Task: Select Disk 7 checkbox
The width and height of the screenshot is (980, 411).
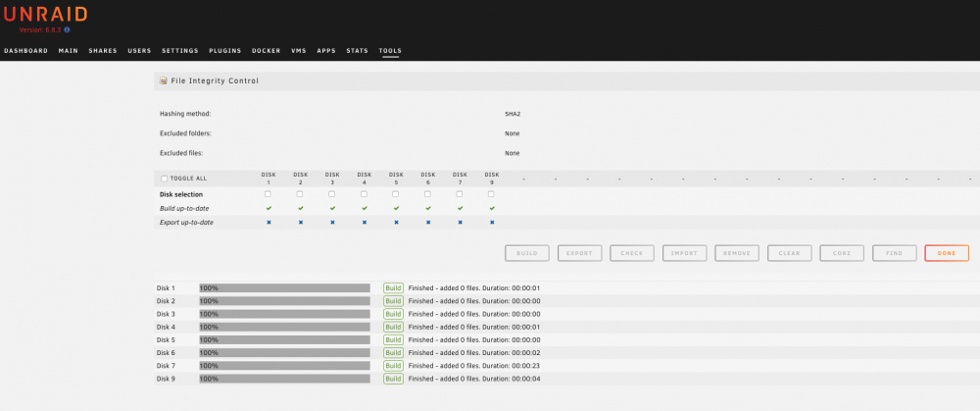Action: (460, 194)
